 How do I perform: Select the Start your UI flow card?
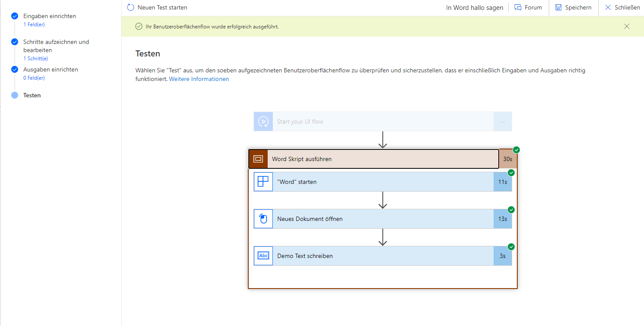pyautogui.click(x=383, y=121)
